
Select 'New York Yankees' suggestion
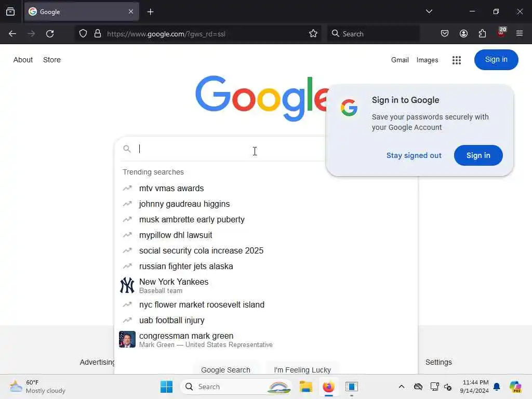coord(267,286)
